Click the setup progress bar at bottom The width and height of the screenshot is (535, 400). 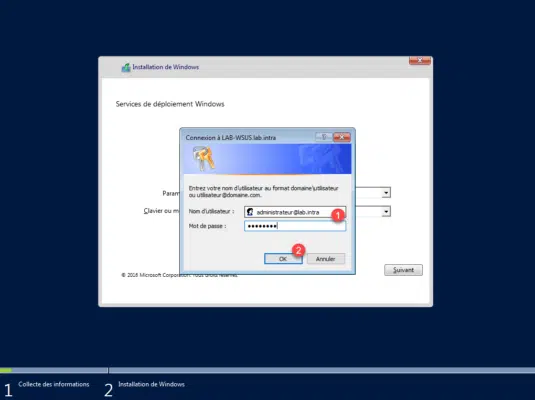pyautogui.click(x=268, y=370)
